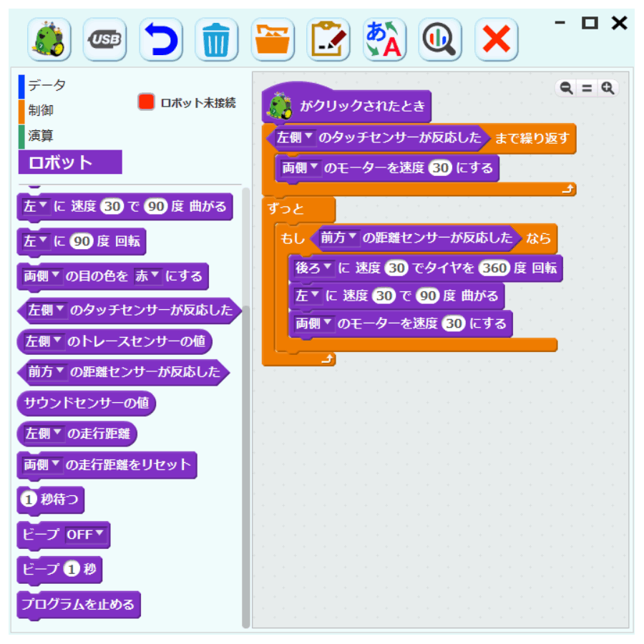
Task: Click the なら label on the もし block
Action: [538, 238]
